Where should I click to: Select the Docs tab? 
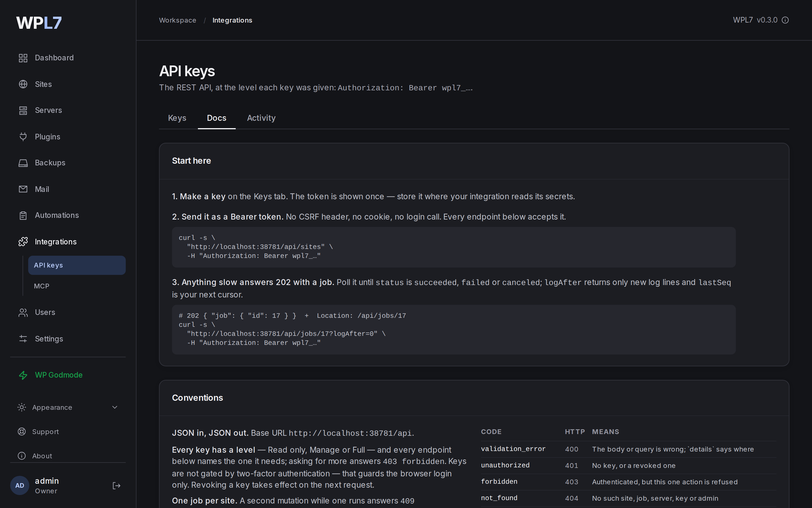tap(217, 118)
